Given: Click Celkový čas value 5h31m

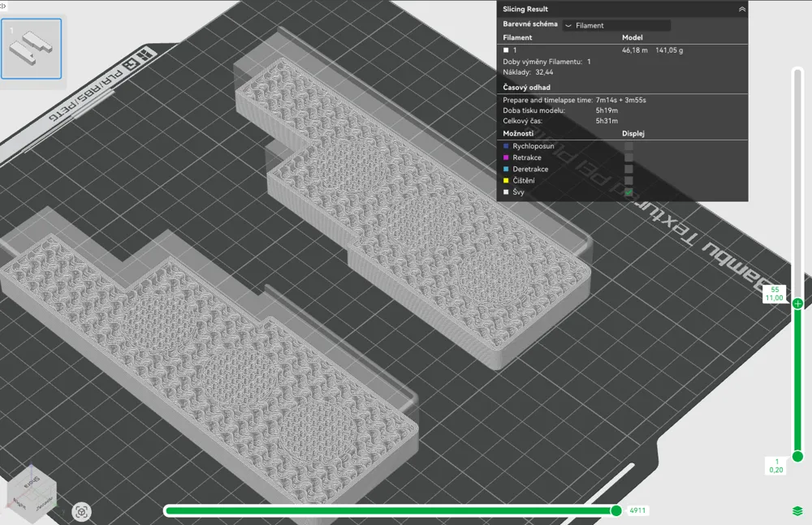Looking at the screenshot, I should [x=607, y=121].
